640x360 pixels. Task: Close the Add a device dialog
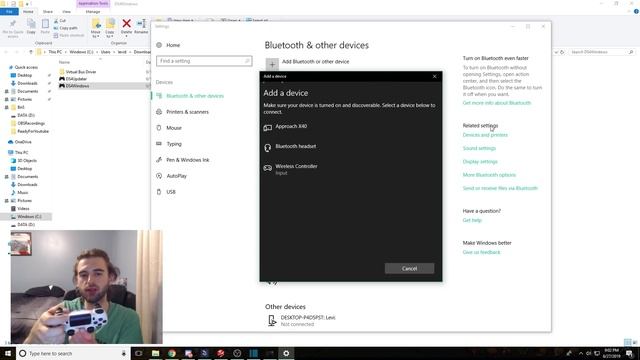[x=434, y=76]
